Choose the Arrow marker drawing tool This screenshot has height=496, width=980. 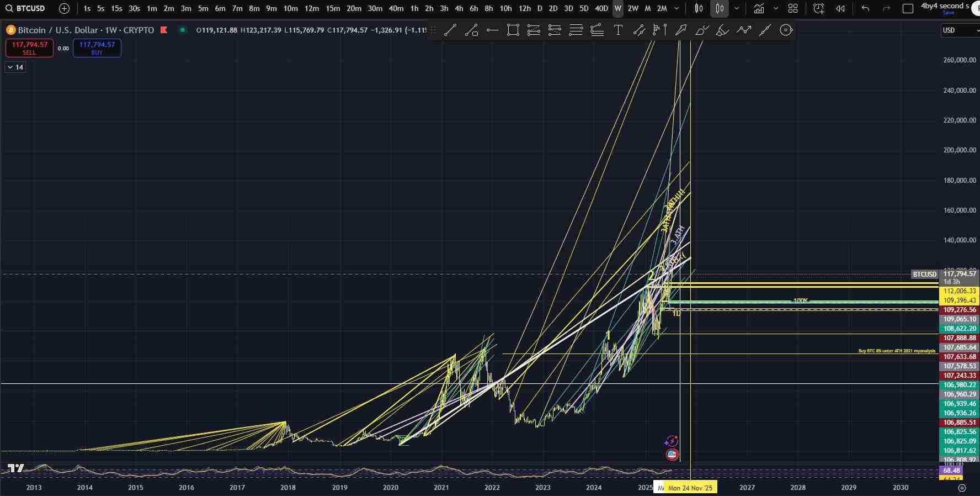(x=681, y=30)
